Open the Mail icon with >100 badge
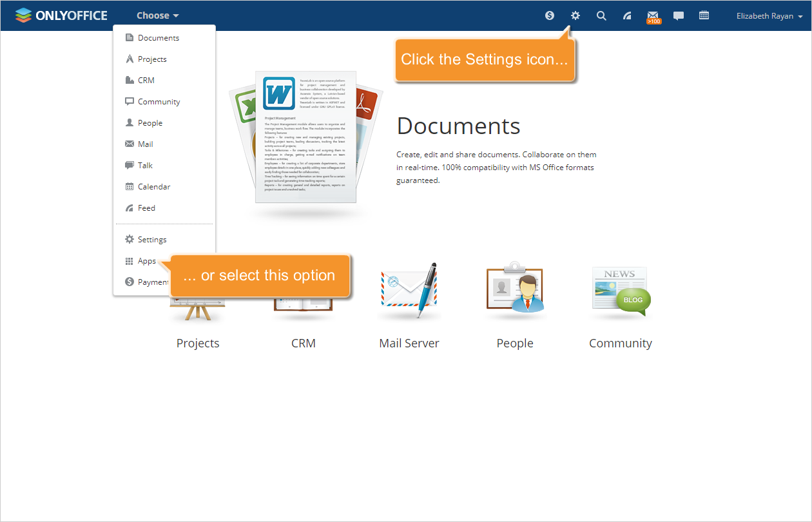The height and width of the screenshot is (522, 812). pos(653,17)
